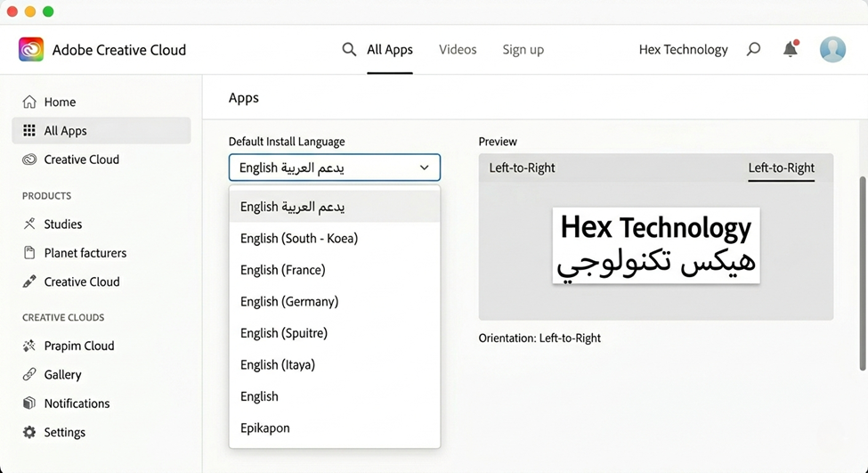Go to Home in sidebar
The image size is (868, 473).
click(x=60, y=102)
